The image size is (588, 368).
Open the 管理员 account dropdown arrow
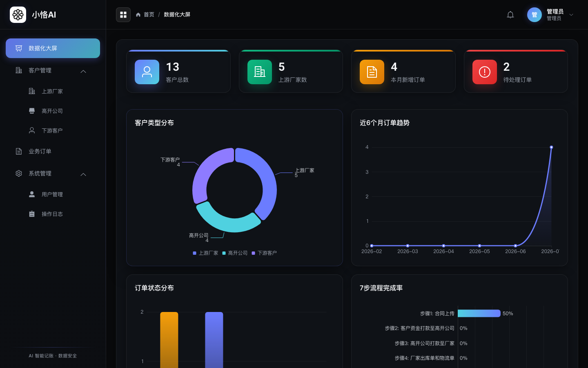tap(571, 15)
